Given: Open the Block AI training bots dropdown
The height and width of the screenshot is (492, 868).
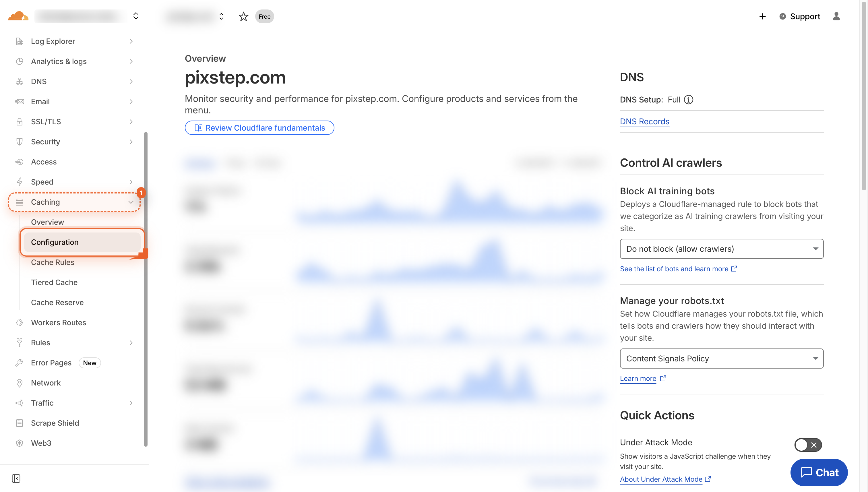Looking at the screenshot, I should [722, 249].
